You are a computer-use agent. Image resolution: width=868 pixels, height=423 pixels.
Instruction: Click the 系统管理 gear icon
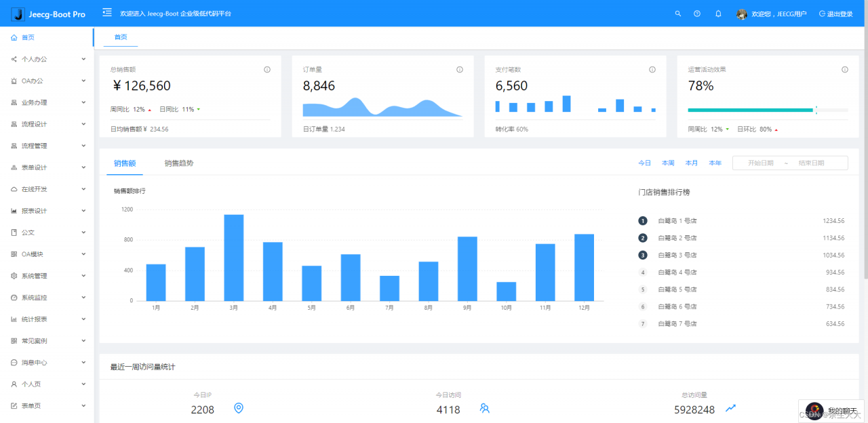point(14,276)
